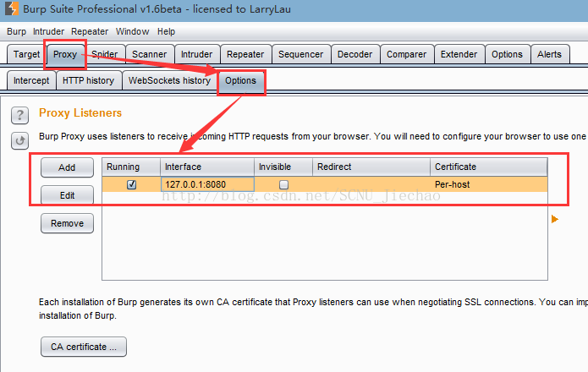This screenshot has width=588, height=372.
Task: Sort by the Interface column header
Action: (x=207, y=167)
